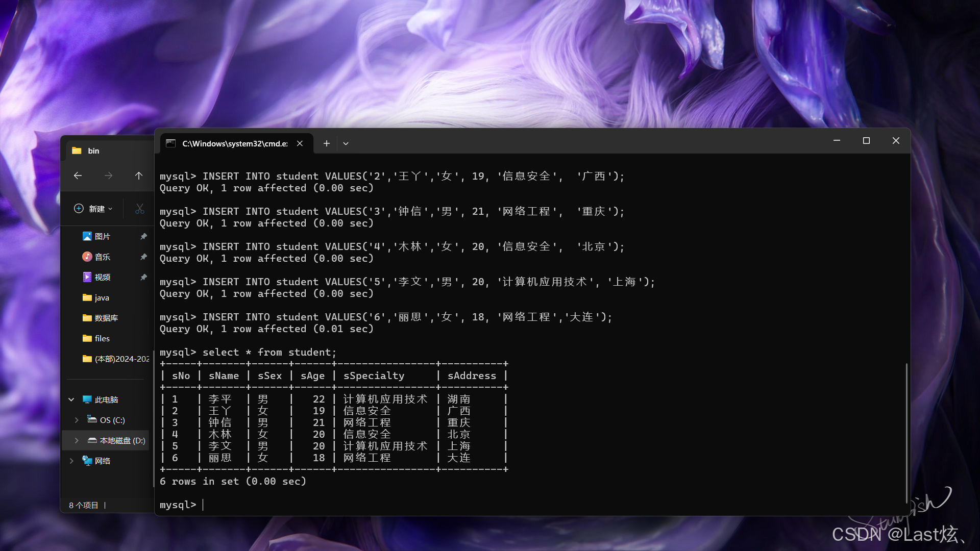This screenshot has width=980, height=551.
Task: Click the sSpecialty column header
Action: pyautogui.click(x=374, y=375)
